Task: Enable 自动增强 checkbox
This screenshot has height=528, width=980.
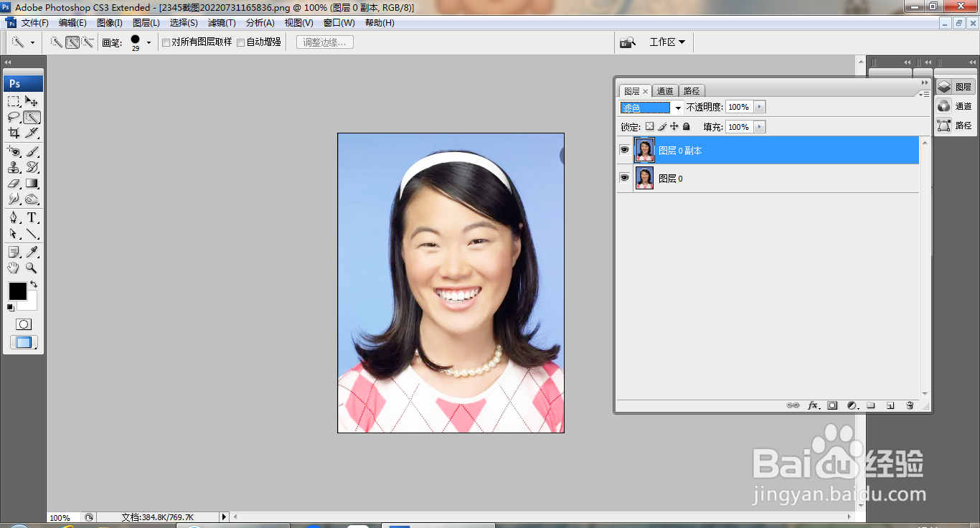Action: 241,42
